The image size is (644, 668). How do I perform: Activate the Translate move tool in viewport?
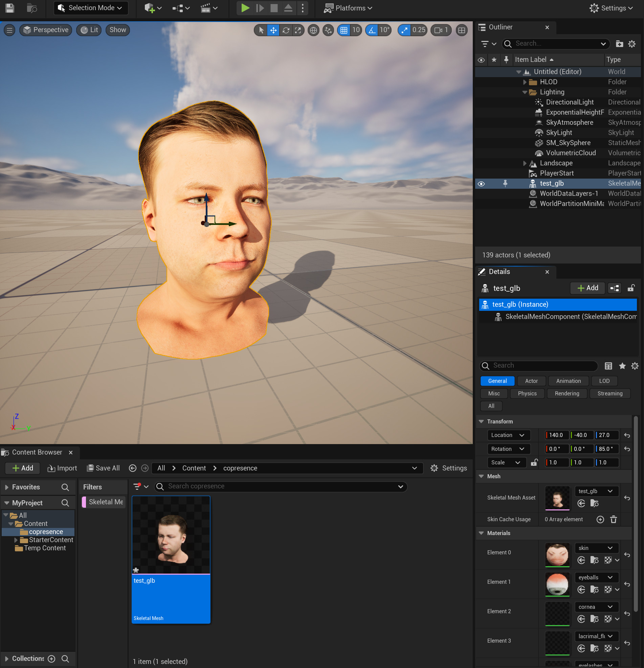273,30
